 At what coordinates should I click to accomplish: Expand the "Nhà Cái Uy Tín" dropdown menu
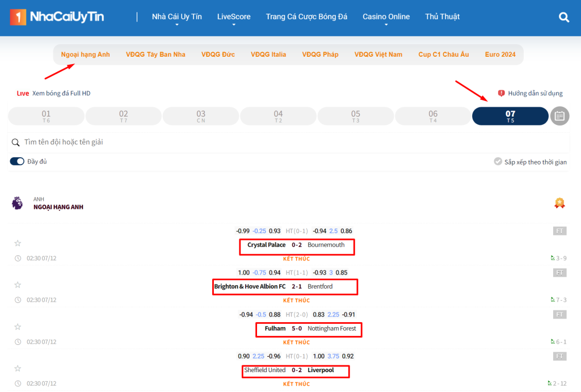[x=176, y=17]
